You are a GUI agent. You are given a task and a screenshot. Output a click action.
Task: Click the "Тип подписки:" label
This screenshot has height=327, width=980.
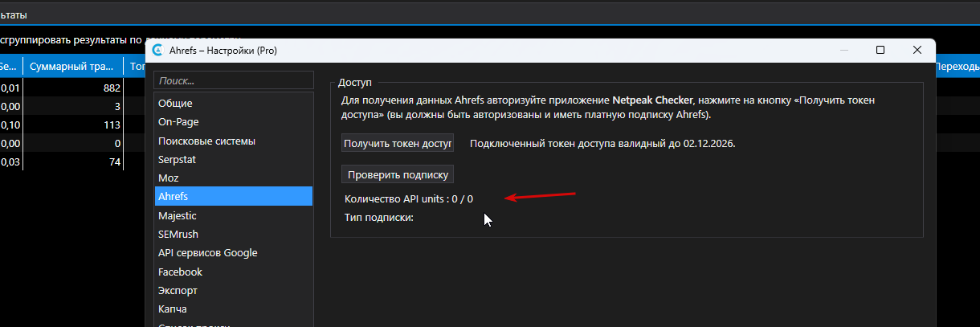(378, 217)
